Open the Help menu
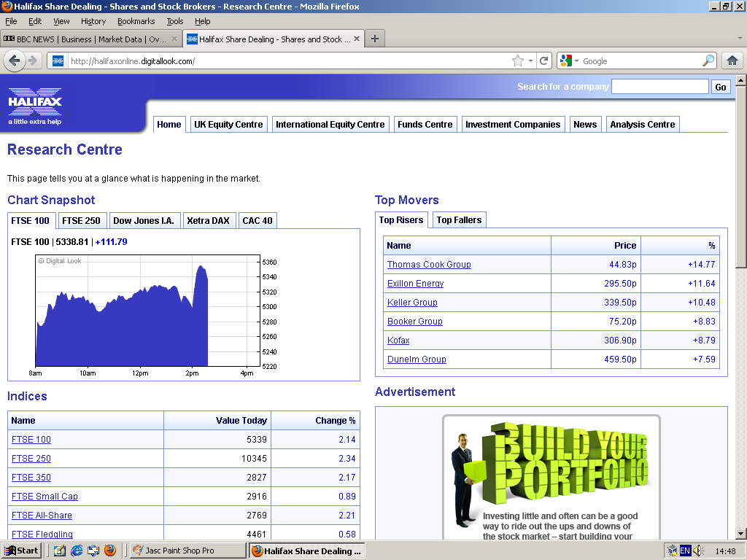The height and width of the screenshot is (560, 747). 203,21
